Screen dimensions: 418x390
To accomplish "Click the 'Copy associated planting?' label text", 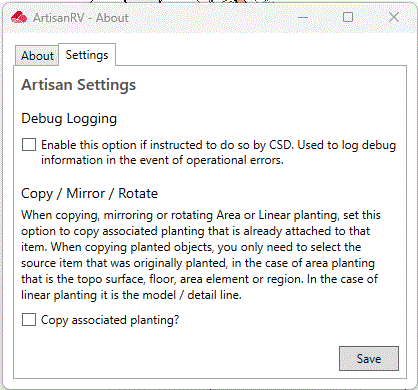I will coord(110,320).
